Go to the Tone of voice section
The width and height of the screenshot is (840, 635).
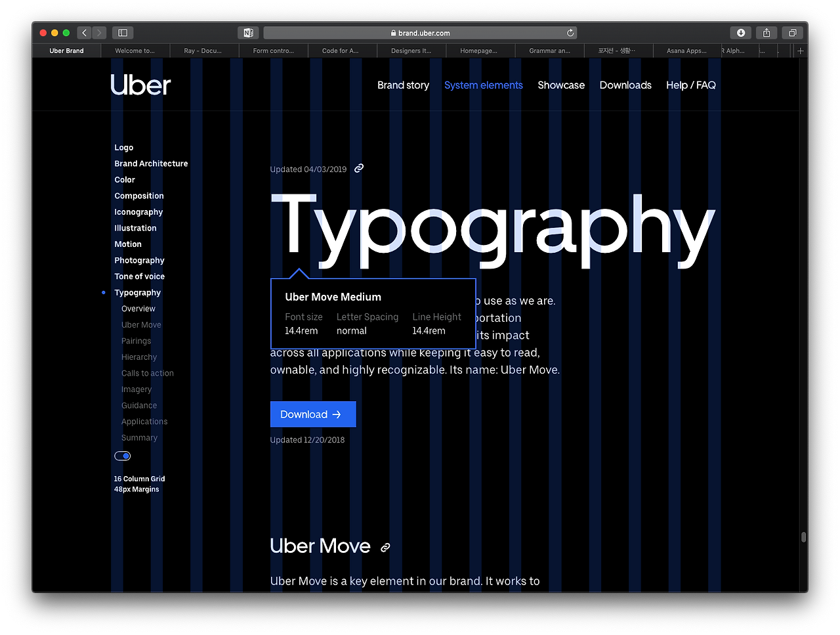pyautogui.click(x=140, y=276)
